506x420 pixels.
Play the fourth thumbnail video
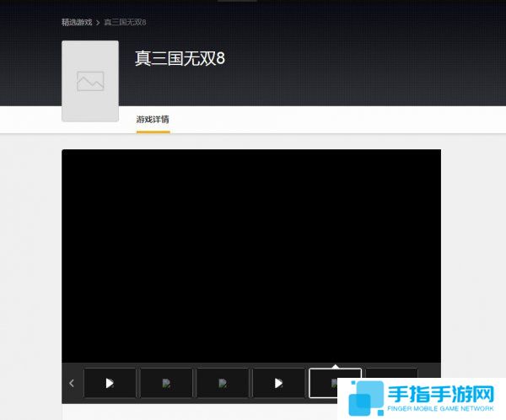tap(279, 383)
